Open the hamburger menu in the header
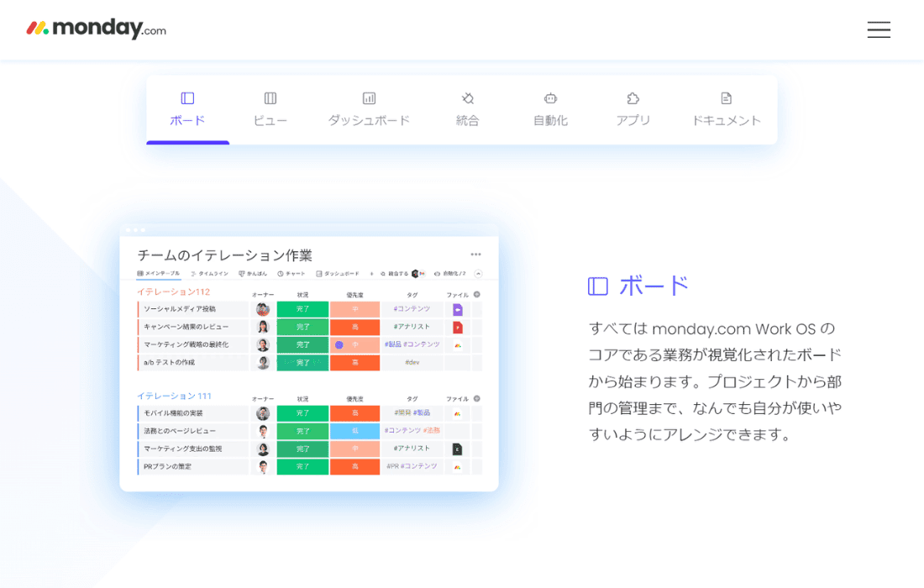Screen dimensions: 924x588 [878, 29]
